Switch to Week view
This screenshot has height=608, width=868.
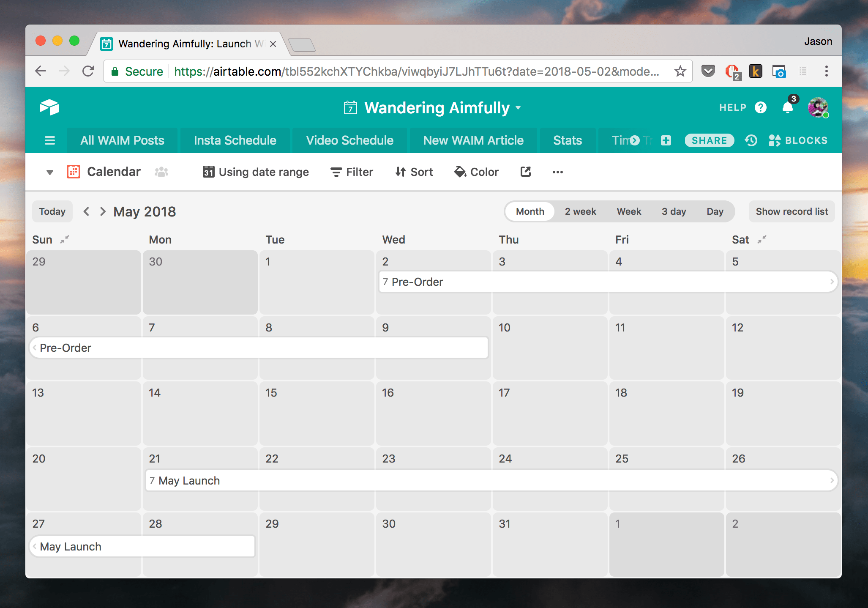629,211
